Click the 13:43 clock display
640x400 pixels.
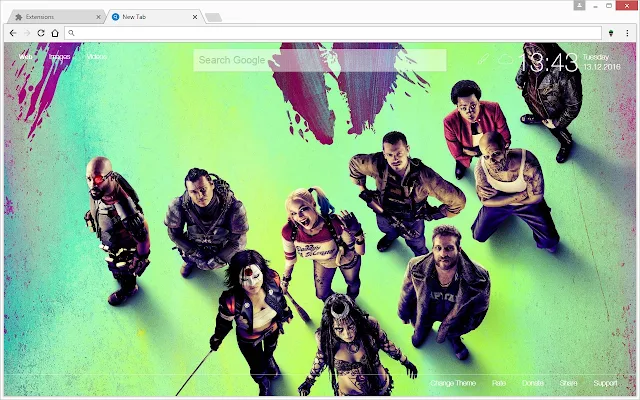point(548,63)
